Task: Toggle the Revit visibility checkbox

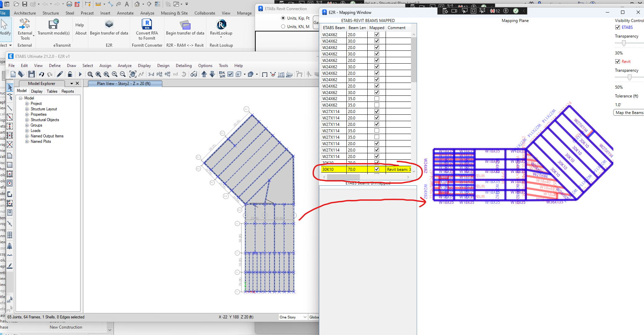Action: [618, 62]
